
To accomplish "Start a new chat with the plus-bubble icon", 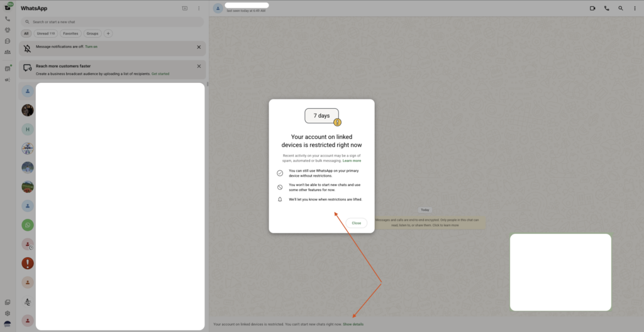I will pyautogui.click(x=185, y=8).
